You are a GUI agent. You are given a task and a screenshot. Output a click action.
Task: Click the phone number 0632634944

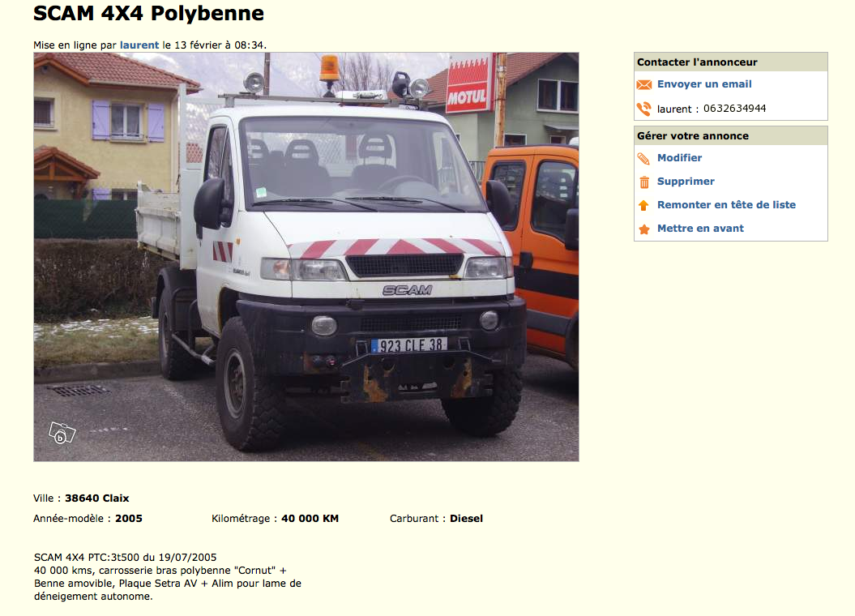(x=734, y=109)
